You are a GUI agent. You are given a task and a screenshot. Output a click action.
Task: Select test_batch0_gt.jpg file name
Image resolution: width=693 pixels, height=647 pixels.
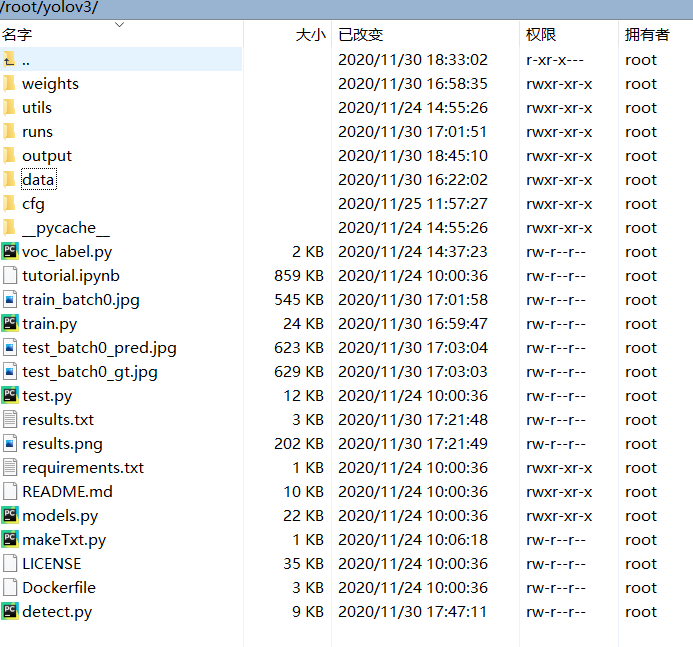pos(90,372)
